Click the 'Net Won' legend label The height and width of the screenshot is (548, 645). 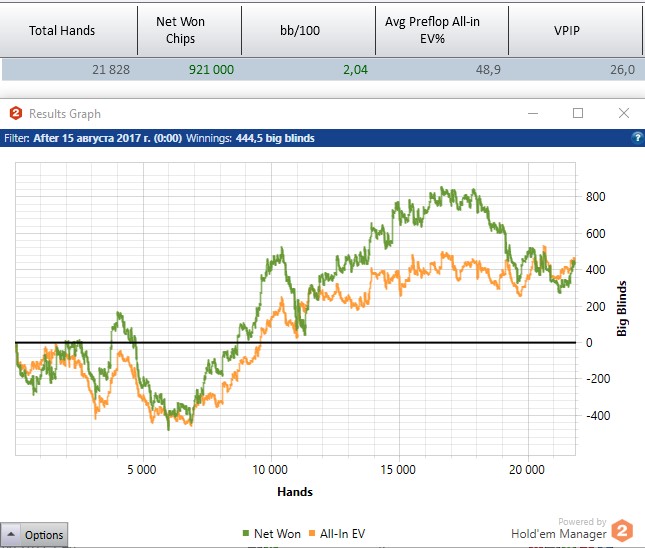(277, 534)
